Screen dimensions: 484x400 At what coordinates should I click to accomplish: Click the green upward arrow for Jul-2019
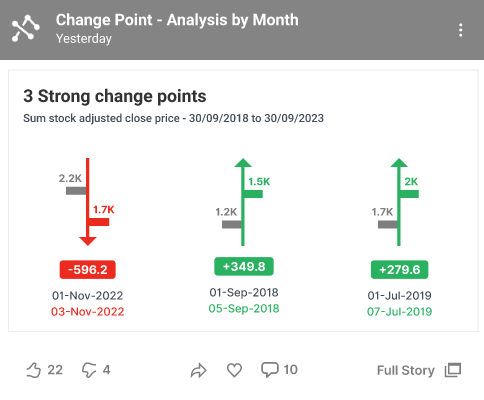399,202
